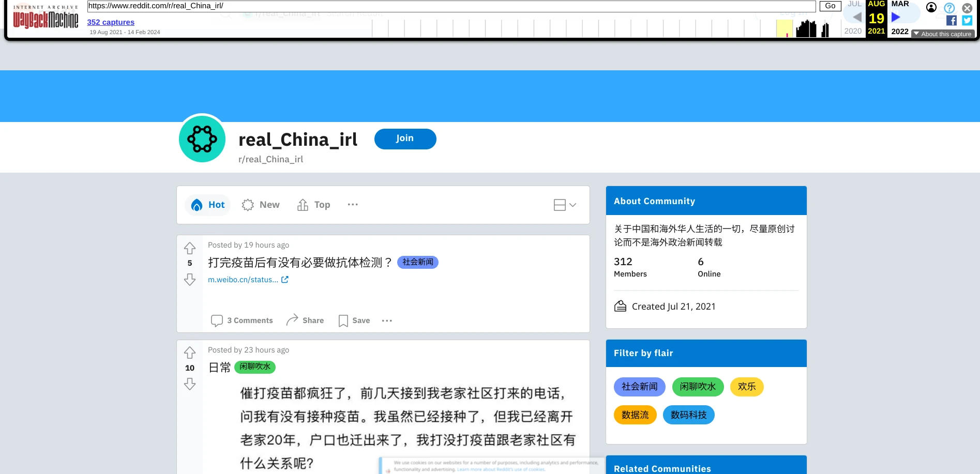Upvote the 日常 post
The width and height of the screenshot is (980, 474).
tap(190, 353)
